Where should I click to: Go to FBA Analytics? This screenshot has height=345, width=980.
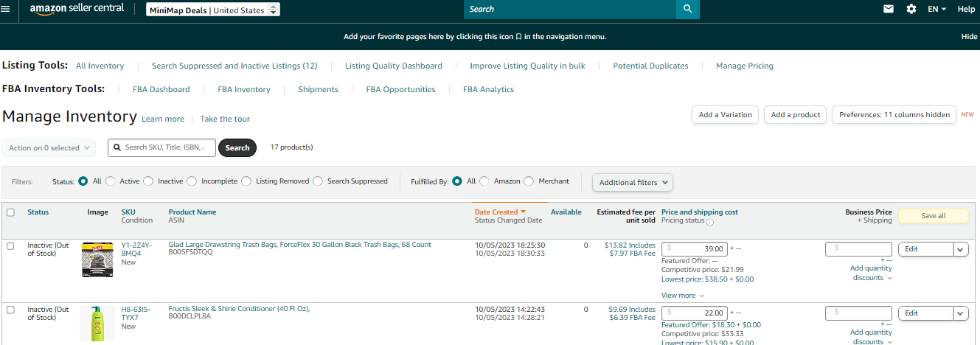(489, 89)
